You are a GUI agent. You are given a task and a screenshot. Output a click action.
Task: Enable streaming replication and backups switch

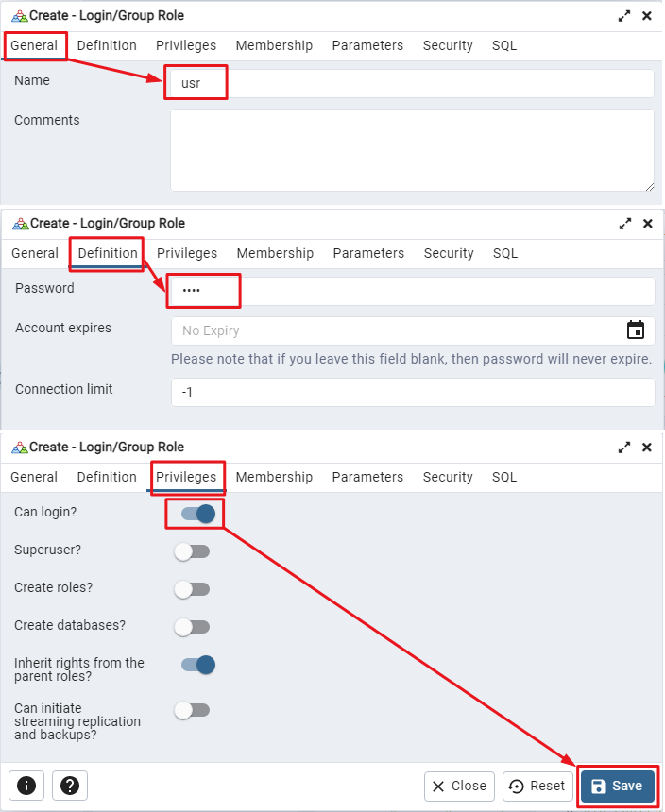[x=192, y=710]
